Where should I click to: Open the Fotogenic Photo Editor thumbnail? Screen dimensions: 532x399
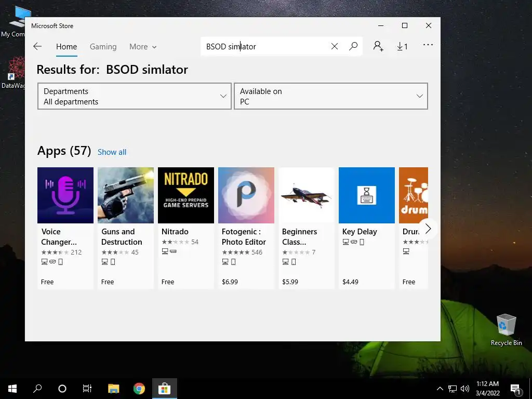pyautogui.click(x=246, y=195)
